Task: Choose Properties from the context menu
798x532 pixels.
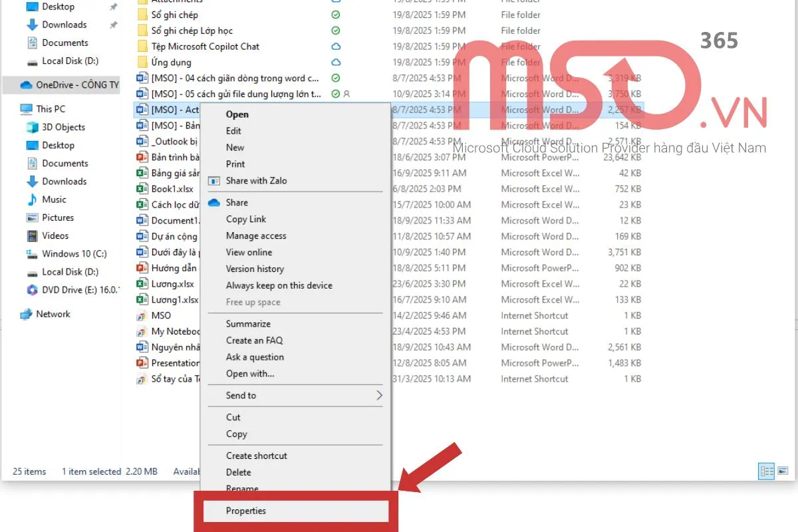Action: [246, 511]
